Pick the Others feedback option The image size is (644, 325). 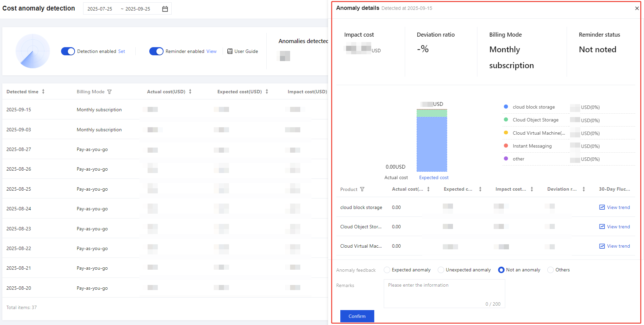(x=550, y=270)
